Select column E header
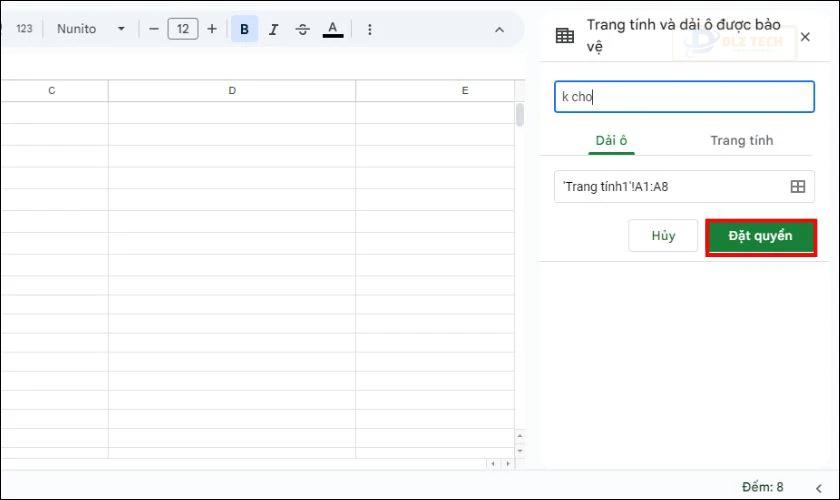840x500 pixels. [x=435, y=91]
